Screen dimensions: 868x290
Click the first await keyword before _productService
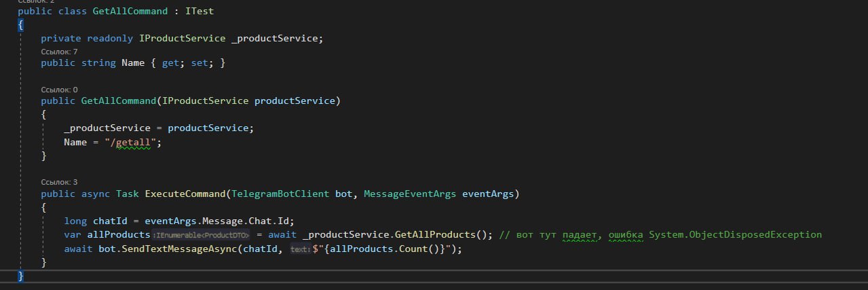point(282,235)
